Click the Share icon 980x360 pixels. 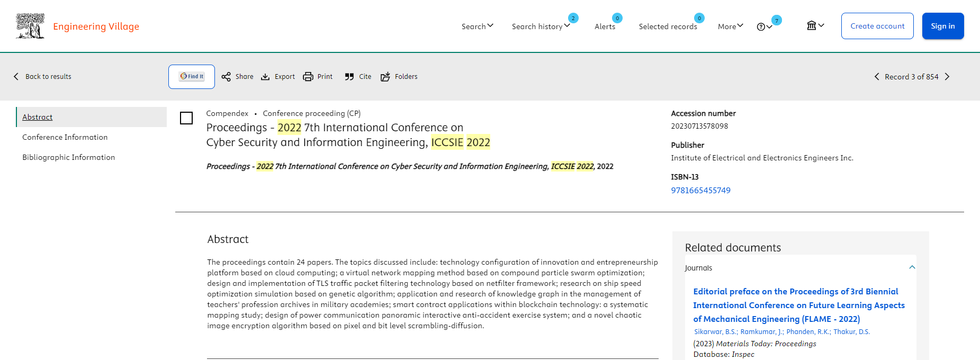tap(226, 77)
